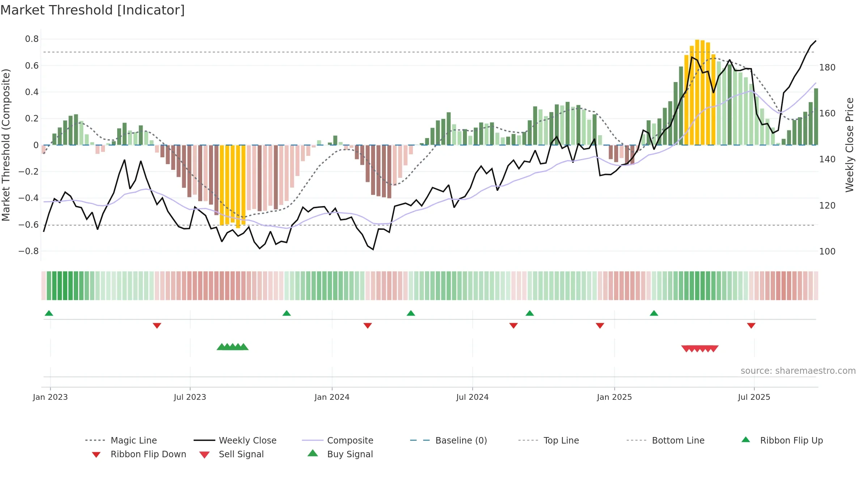Image resolution: width=868 pixels, height=488 pixels.
Task: Hide the Sell Signal legend entry
Action: pyautogui.click(x=231, y=454)
